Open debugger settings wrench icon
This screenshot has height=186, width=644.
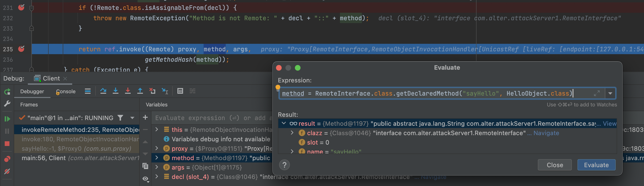[7, 104]
